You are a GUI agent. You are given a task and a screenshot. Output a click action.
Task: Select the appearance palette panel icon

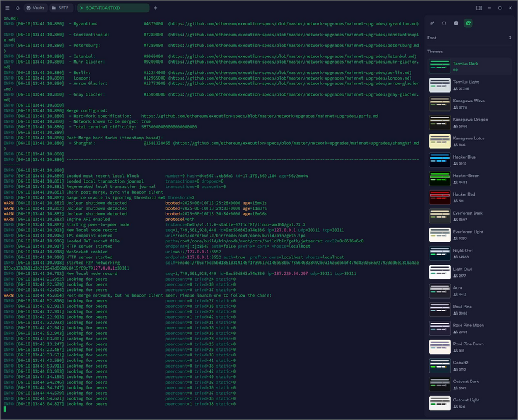click(x=468, y=23)
